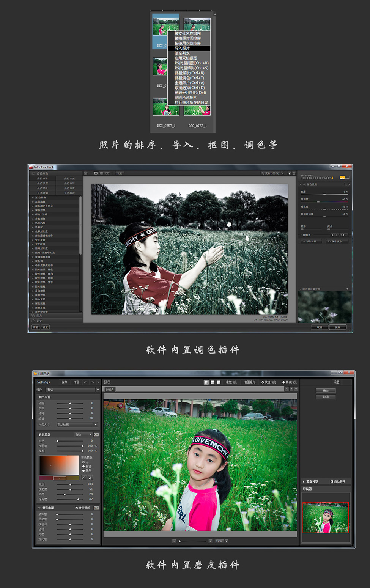
Task: Select 精确预览 radio button
Action: coord(283,382)
